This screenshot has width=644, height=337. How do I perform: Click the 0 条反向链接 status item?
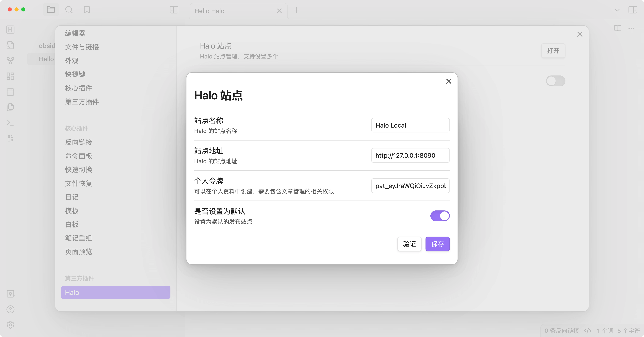point(562,331)
